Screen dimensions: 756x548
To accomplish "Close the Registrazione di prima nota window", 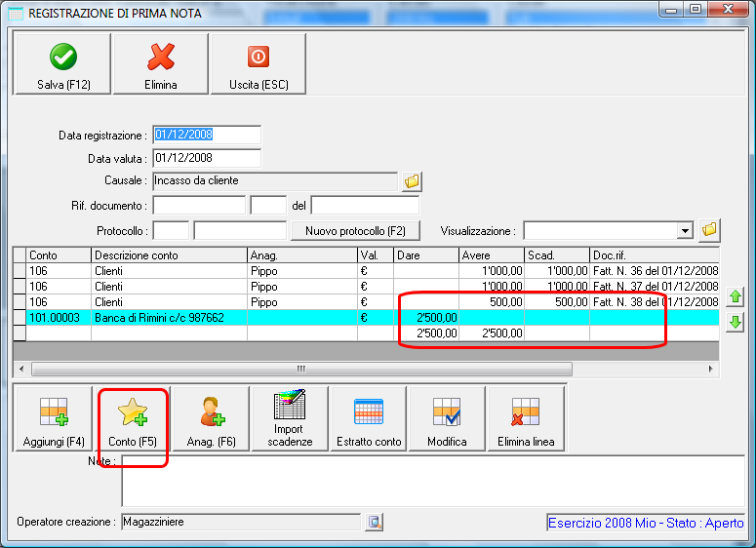I will [x=729, y=9].
